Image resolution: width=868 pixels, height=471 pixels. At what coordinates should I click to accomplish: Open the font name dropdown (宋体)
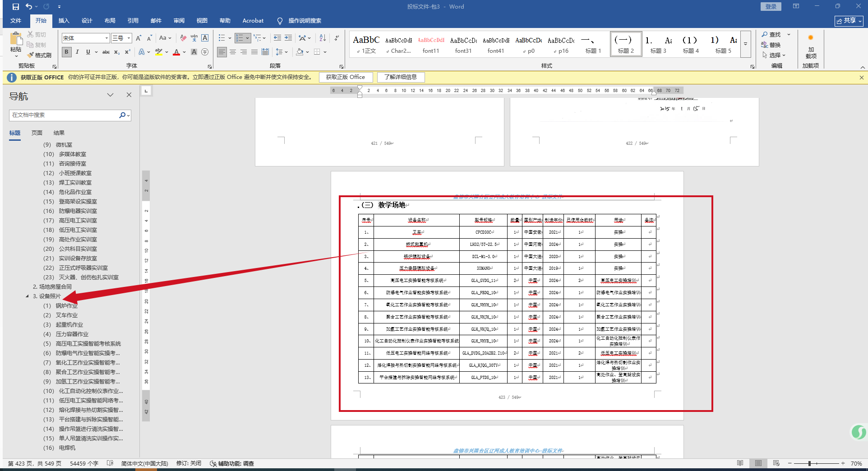(106, 38)
